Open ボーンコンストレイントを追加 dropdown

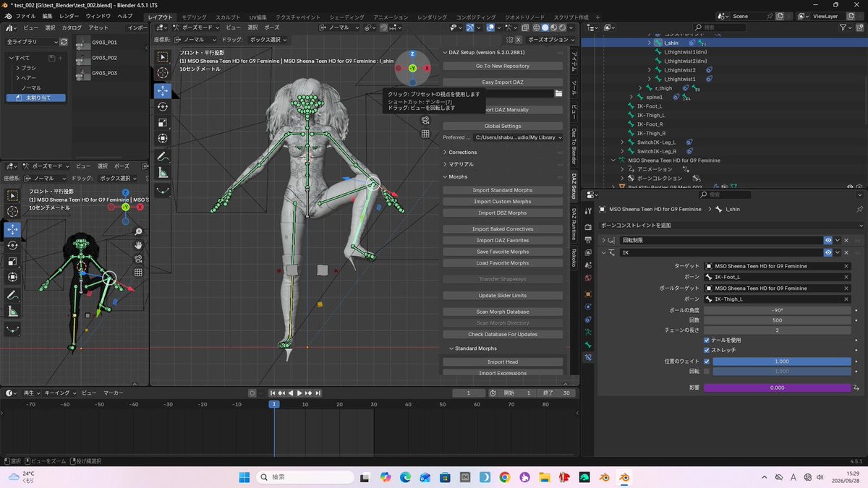coord(731,226)
